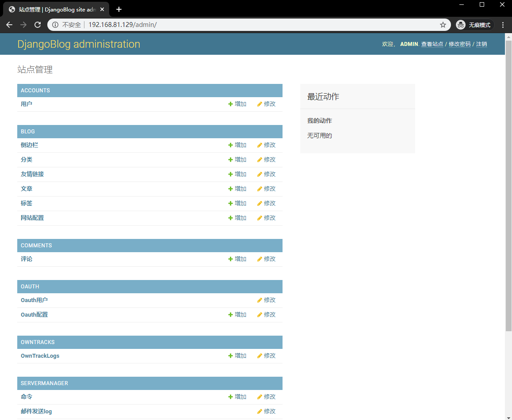View site info for the insecure connection
Screen dimensions: 512x420
coord(55,25)
